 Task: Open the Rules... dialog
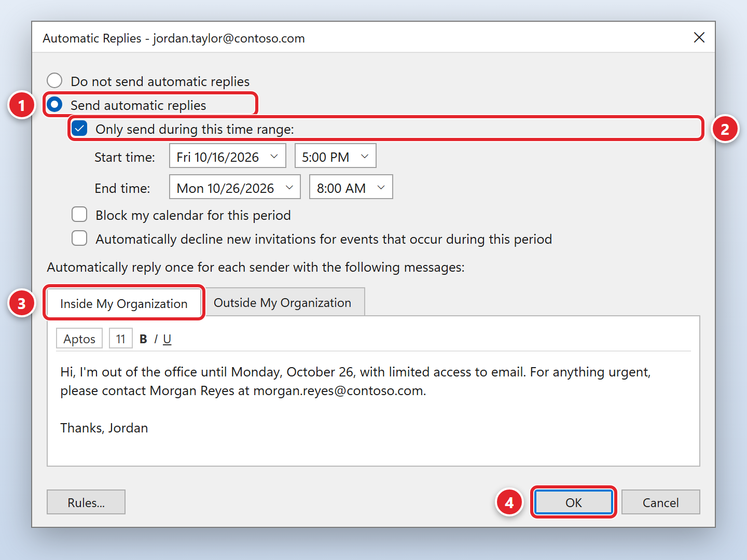[86, 502]
